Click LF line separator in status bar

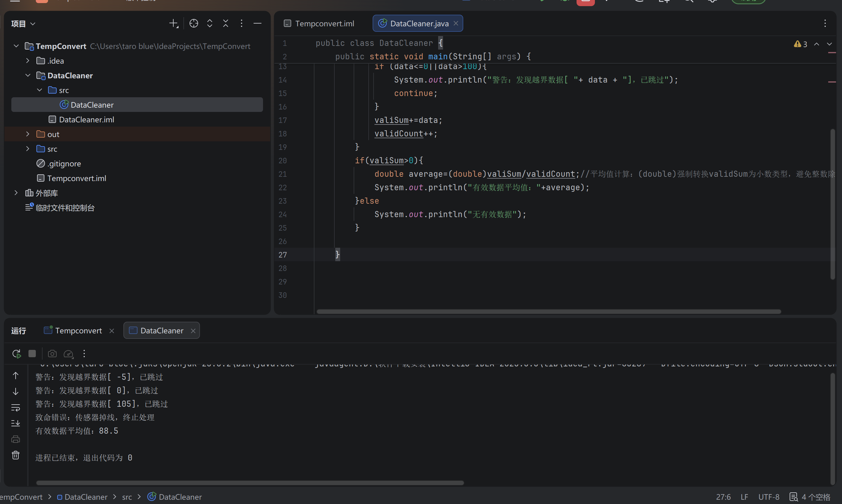(744, 497)
